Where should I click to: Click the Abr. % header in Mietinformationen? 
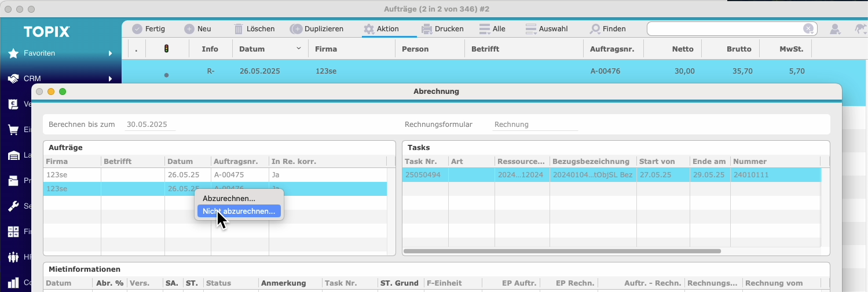pyautogui.click(x=111, y=283)
